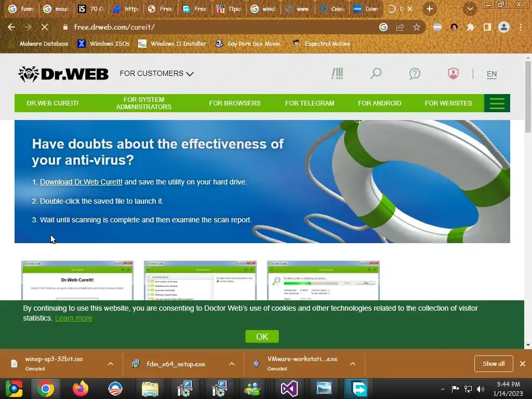
Task: Click the Google icon in address bar
Action: pyautogui.click(x=383, y=27)
